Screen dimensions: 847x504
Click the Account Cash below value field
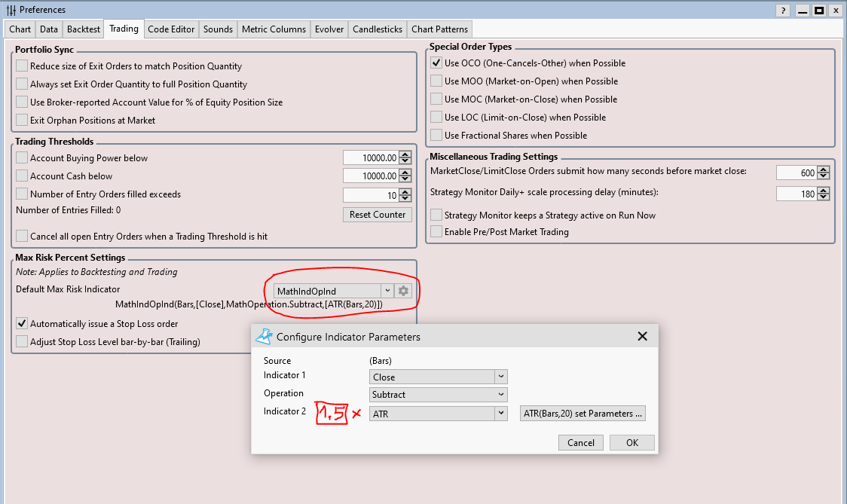[369, 176]
